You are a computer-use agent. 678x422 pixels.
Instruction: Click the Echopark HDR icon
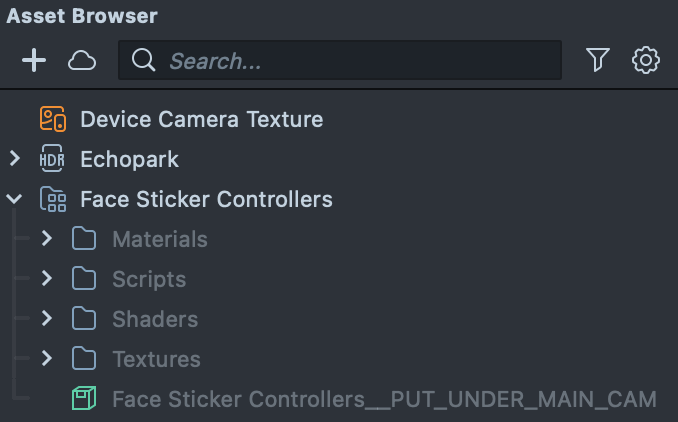[x=53, y=159]
